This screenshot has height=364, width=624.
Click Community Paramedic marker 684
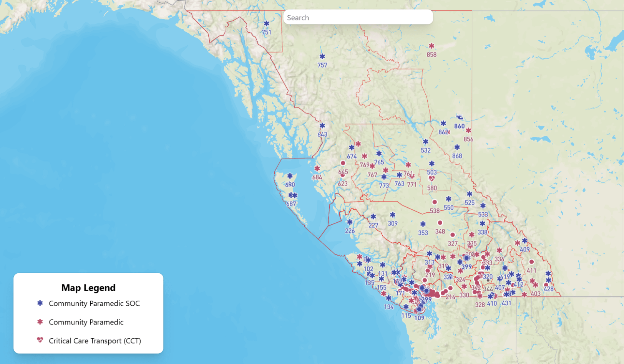click(x=317, y=167)
